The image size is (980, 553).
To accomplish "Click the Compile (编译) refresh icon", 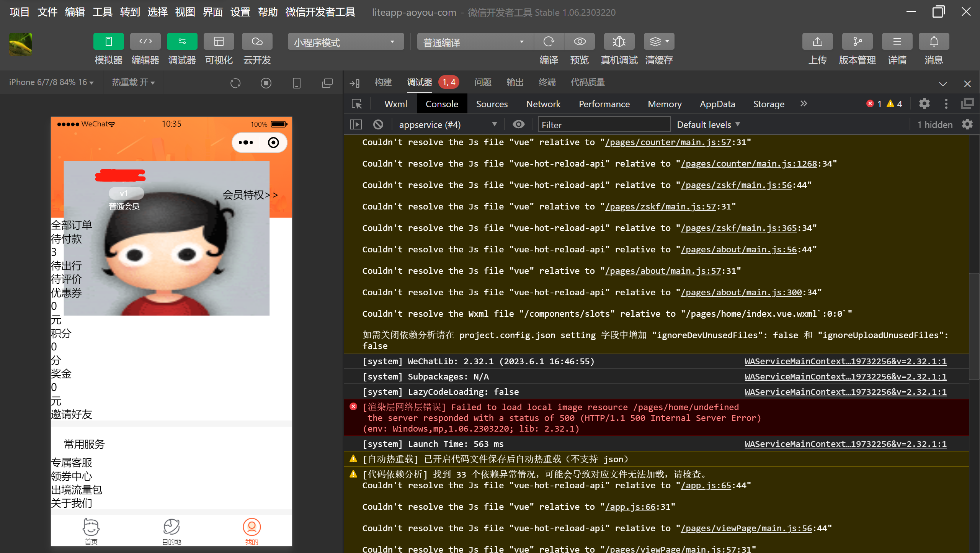I will tap(549, 41).
